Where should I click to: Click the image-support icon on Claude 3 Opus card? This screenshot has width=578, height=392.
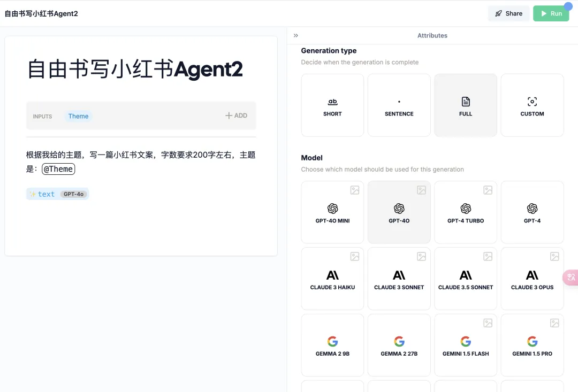[x=554, y=256]
